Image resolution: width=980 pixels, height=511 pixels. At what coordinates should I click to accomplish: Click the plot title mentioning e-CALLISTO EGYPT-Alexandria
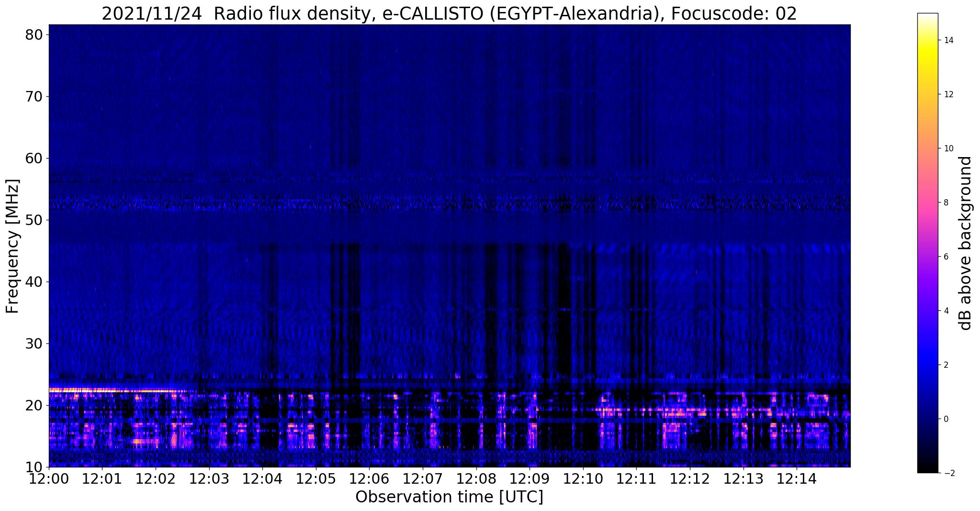coord(449,13)
